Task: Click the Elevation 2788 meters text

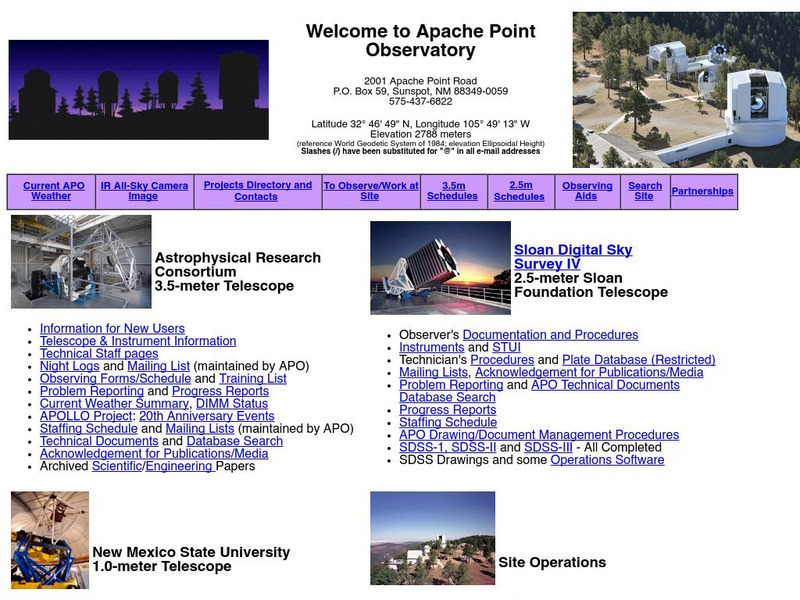Action: [x=420, y=134]
